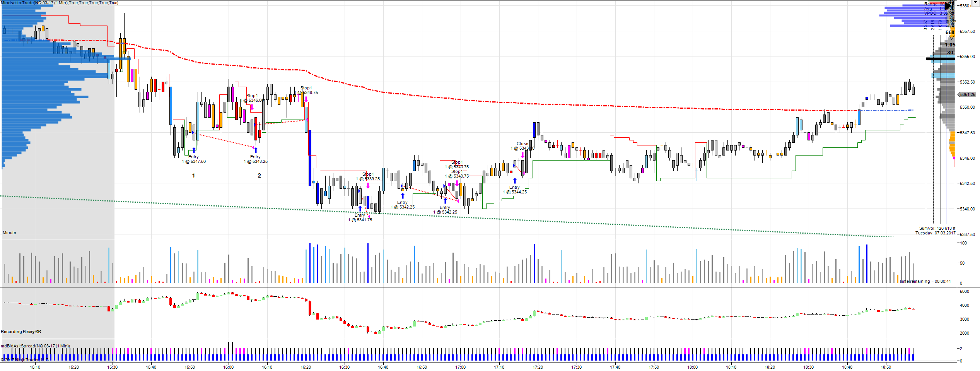Click the 'Time remaining = 00:00:41' text

point(925,281)
